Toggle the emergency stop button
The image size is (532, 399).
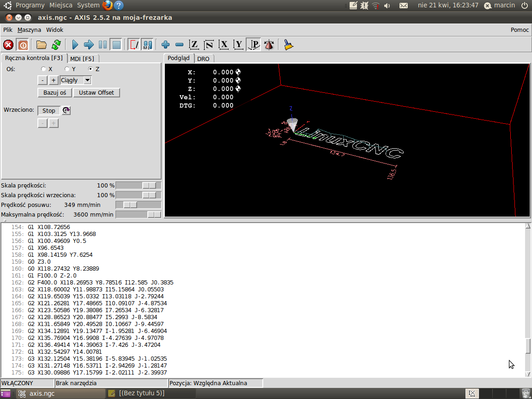click(8, 45)
